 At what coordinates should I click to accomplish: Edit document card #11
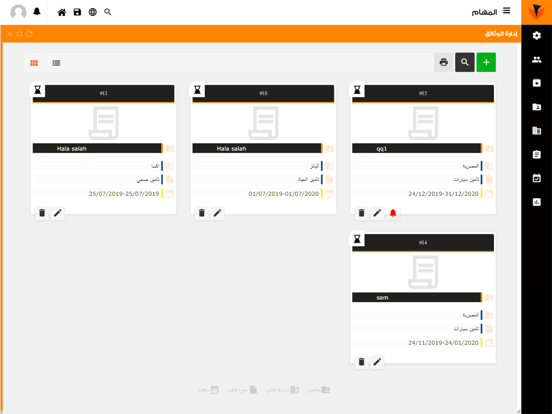pos(58,213)
